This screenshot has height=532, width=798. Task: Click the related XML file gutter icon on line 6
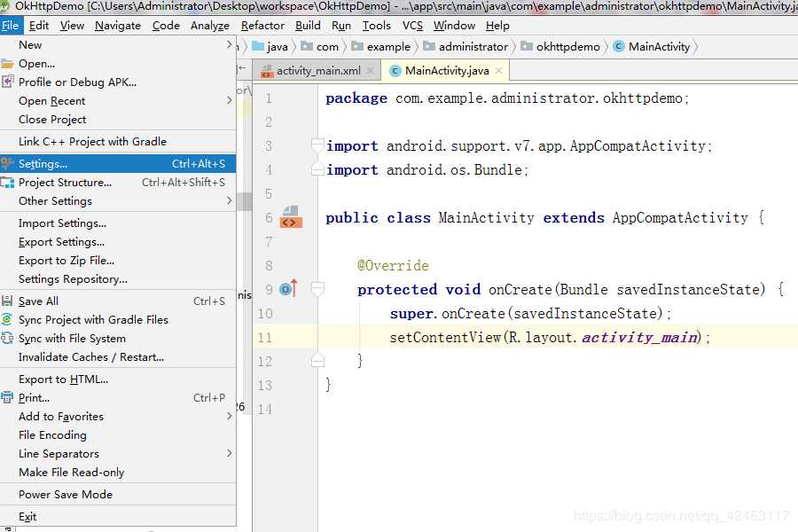click(x=291, y=217)
